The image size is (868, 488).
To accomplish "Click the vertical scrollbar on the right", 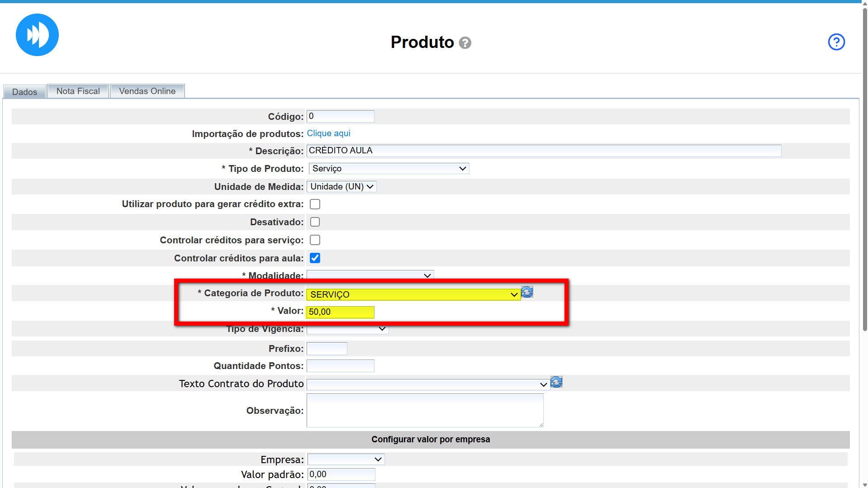I will click(864, 181).
